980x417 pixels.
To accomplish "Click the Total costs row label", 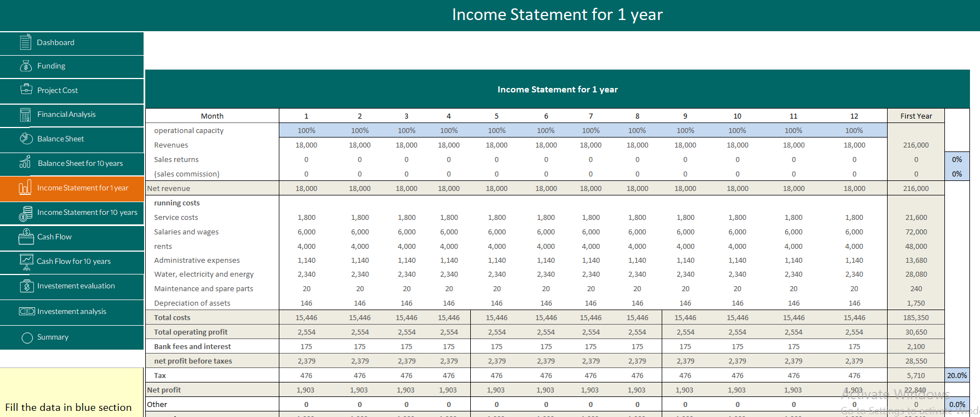I will pos(172,317).
